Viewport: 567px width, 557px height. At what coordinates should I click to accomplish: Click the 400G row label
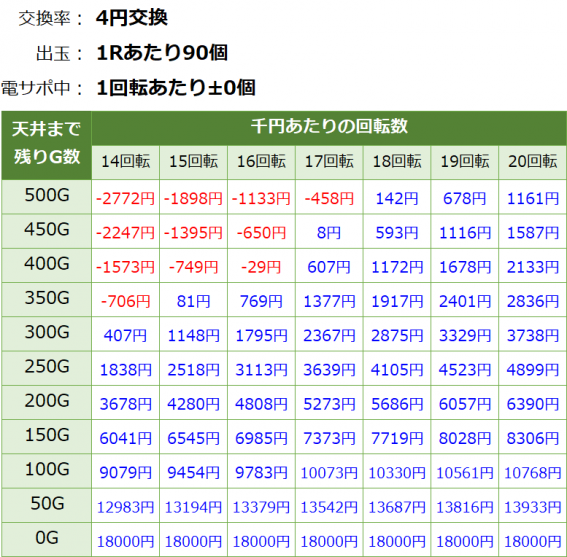click(x=46, y=265)
